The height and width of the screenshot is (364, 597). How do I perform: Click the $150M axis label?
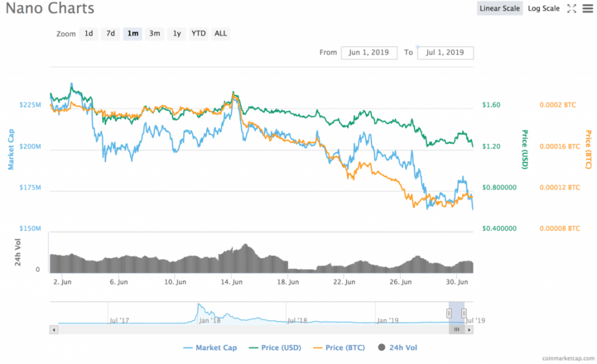coord(30,229)
